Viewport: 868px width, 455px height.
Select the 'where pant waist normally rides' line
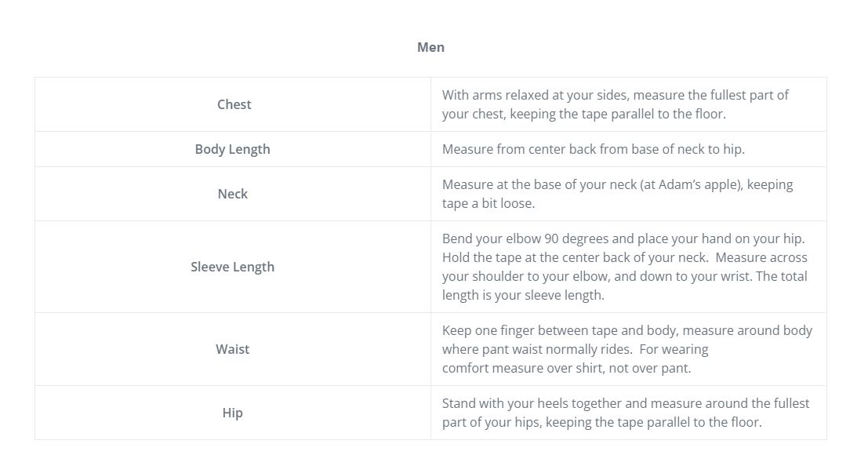click(x=575, y=349)
